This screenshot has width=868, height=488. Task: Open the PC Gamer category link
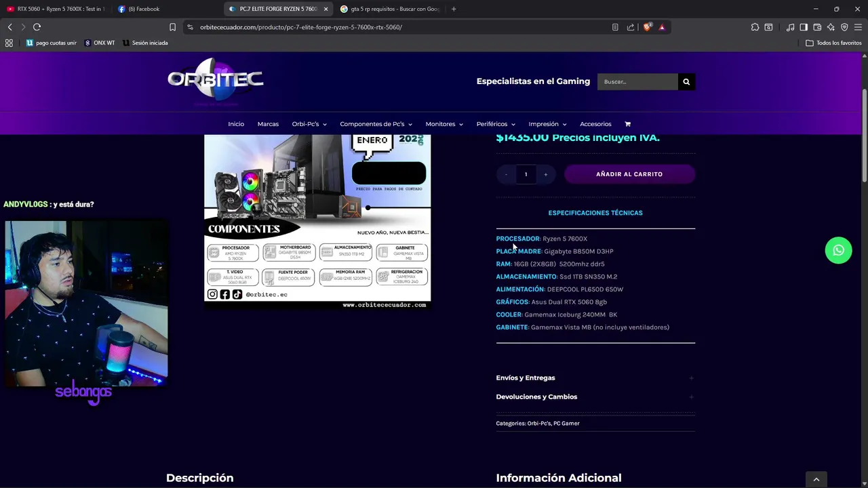click(566, 424)
